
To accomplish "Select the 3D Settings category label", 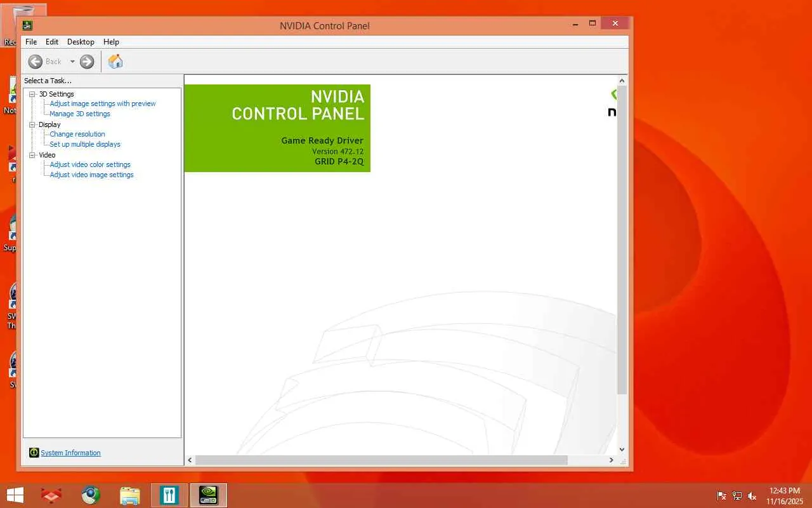I will (56, 94).
